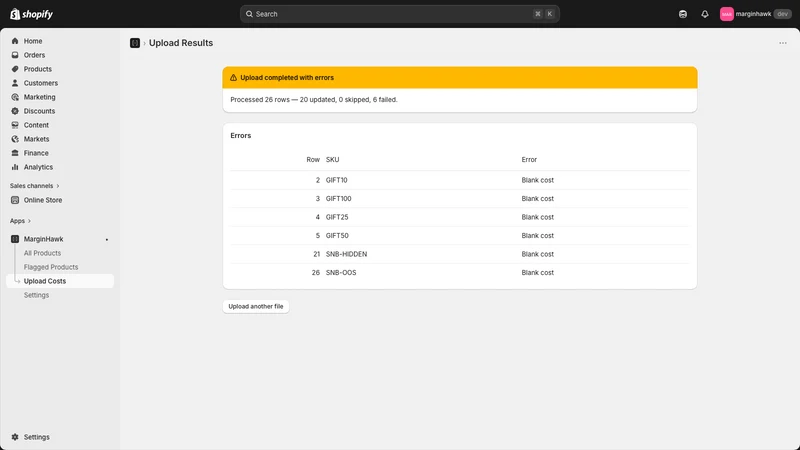Click the Products tag icon
The width and height of the screenshot is (800, 450).
coord(15,69)
